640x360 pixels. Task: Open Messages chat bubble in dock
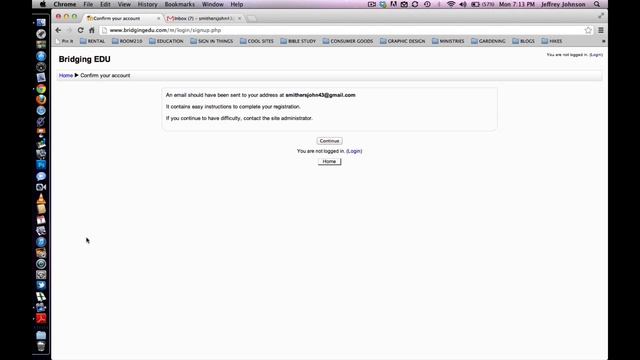41,176
